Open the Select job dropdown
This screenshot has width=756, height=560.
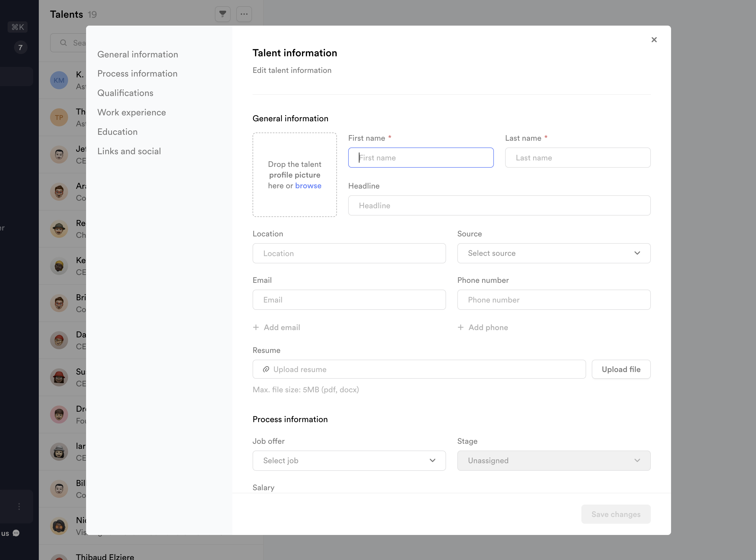[x=349, y=460]
